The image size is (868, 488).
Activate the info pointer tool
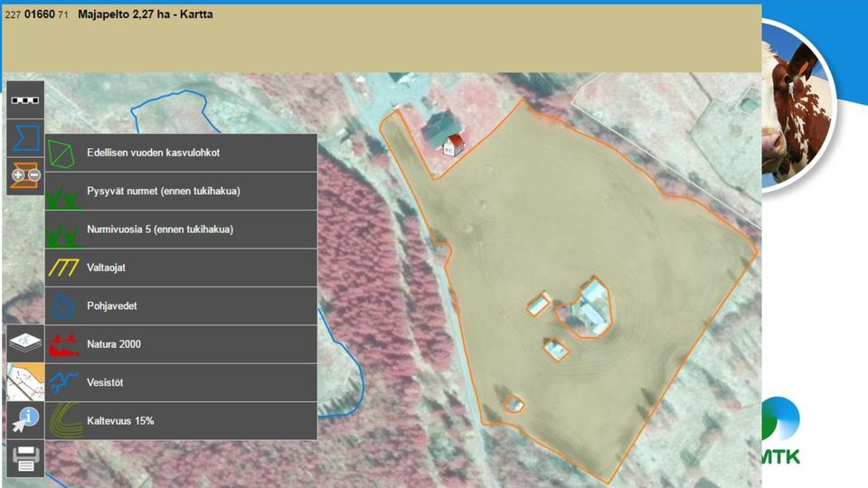(25, 420)
